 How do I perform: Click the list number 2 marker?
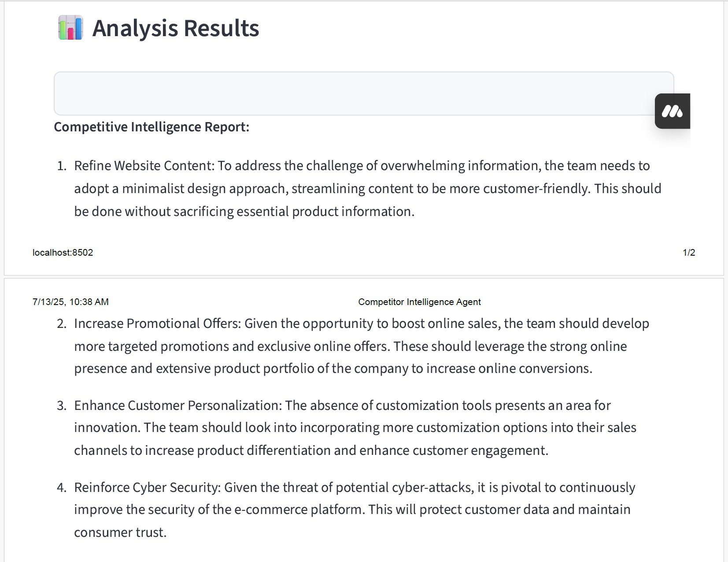click(62, 324)
